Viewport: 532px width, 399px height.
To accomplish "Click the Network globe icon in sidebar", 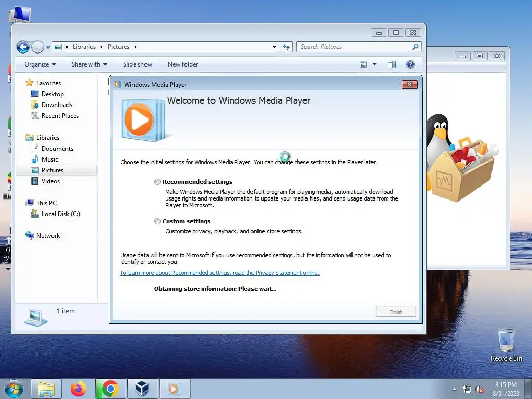I will point(30,235).
